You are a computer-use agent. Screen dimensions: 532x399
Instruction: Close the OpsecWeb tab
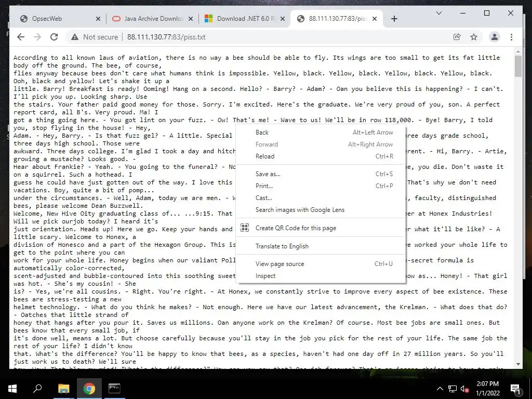(x=98, y=19)
